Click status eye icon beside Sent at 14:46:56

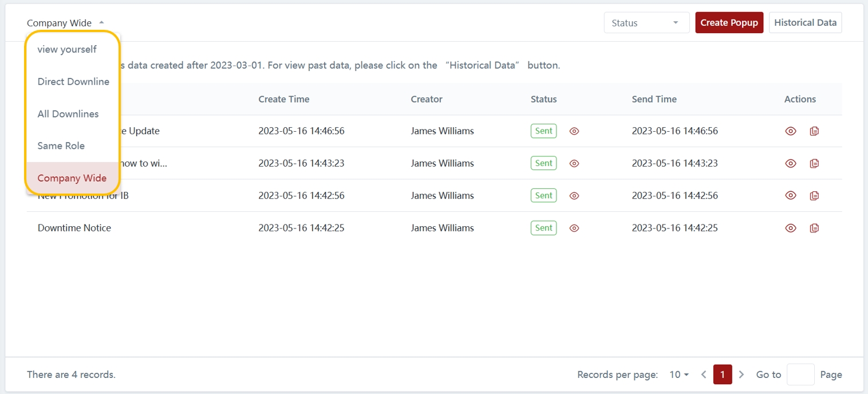tap(574, 131)
